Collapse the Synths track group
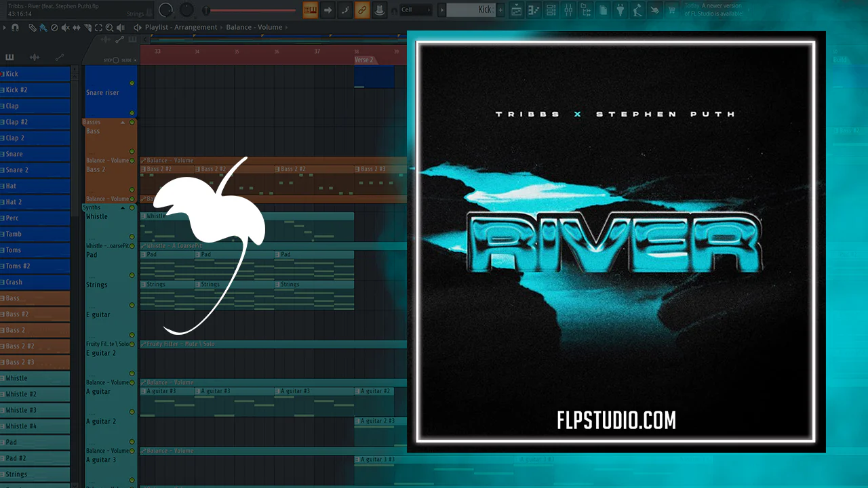 pyautogui.click(x=123, y=207)
